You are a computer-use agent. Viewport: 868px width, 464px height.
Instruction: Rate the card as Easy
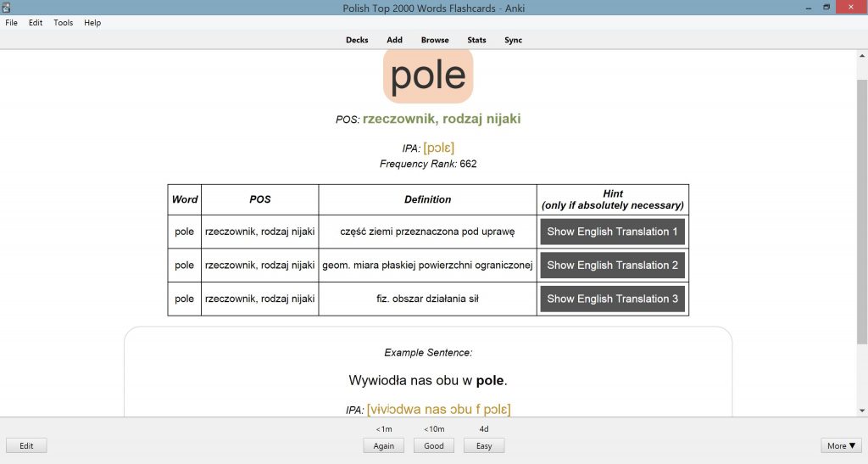484,445
